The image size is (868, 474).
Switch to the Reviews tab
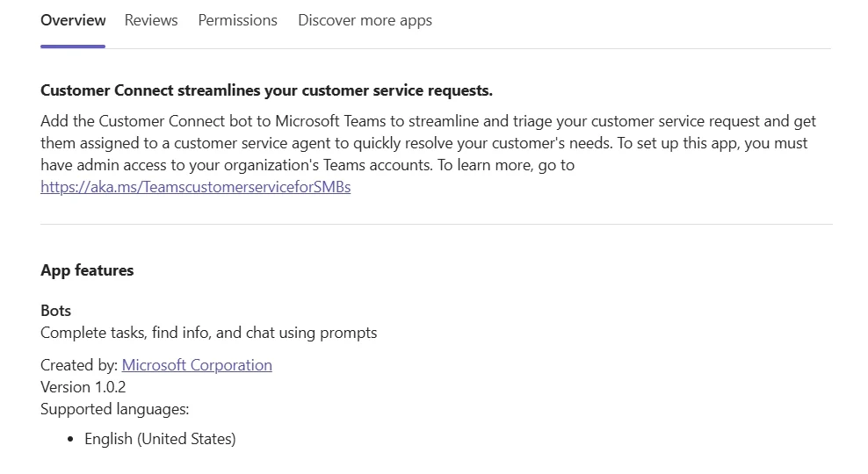(x=151, y=20)
